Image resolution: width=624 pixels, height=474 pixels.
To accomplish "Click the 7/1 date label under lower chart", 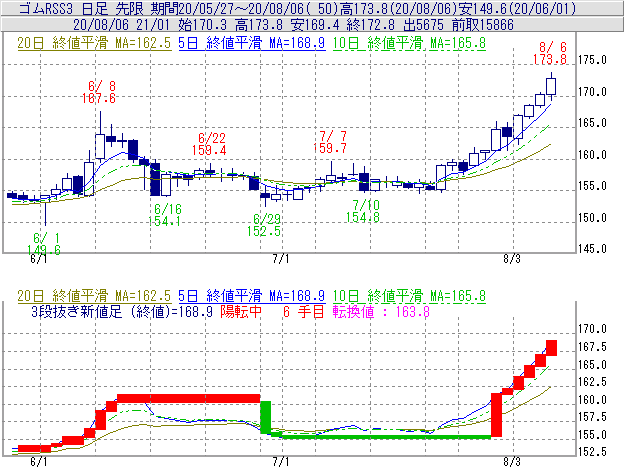I will click(x=281, y=462).
